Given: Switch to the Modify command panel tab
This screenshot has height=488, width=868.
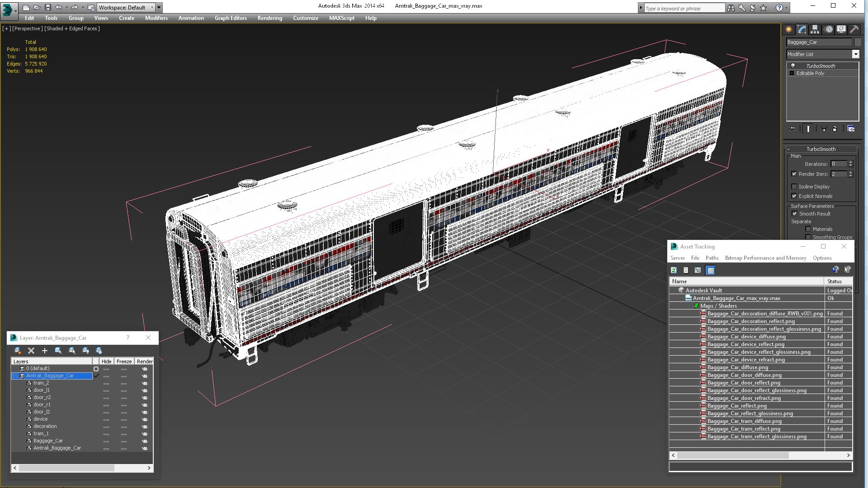Looking at the screenshot, I should click(802, 29).
